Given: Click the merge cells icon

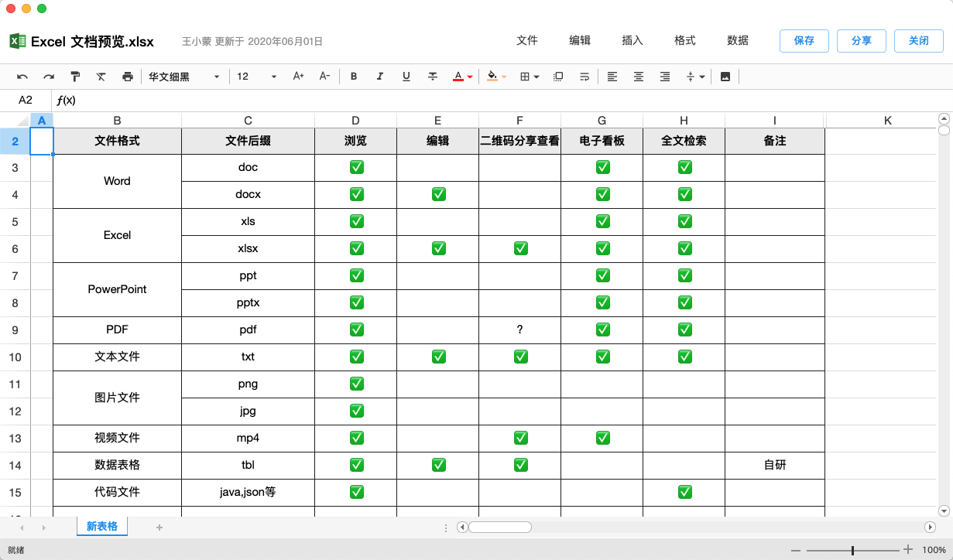Looking at the screenshot, I should tap(558, 77).
